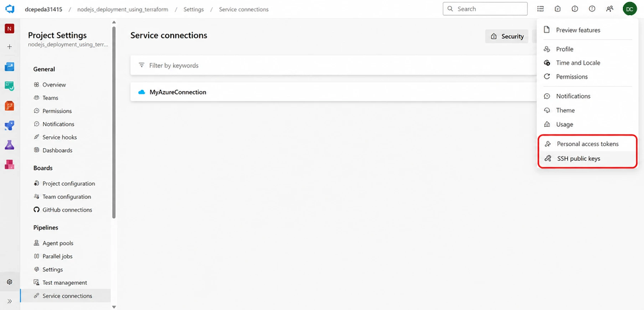Open Boards icon in left rail
This screenshot has height=310, width=644.
tap(9, 87)
